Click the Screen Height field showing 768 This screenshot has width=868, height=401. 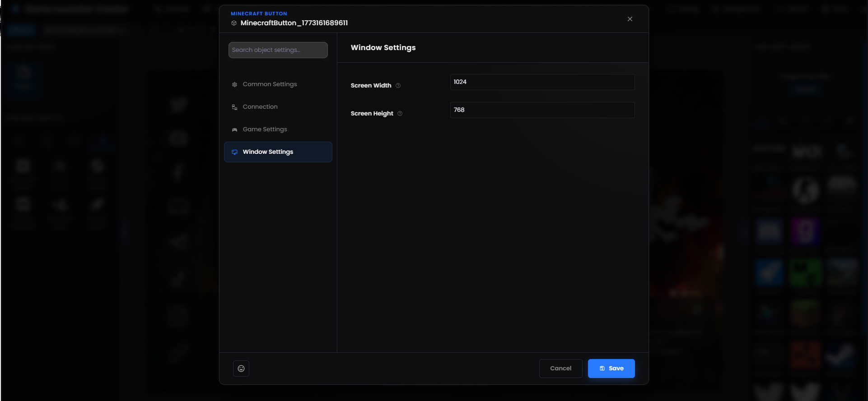(542, 110)
